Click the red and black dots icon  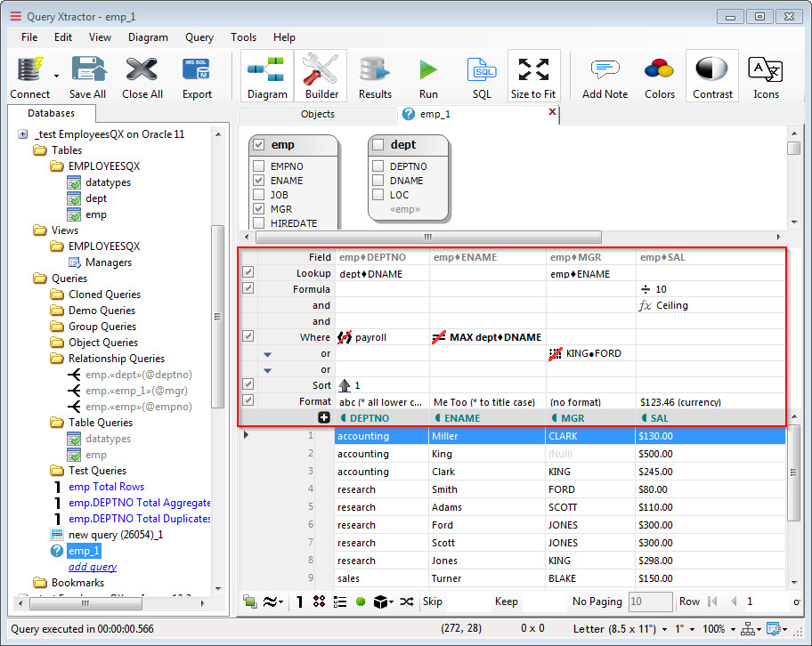pos(319,601)
